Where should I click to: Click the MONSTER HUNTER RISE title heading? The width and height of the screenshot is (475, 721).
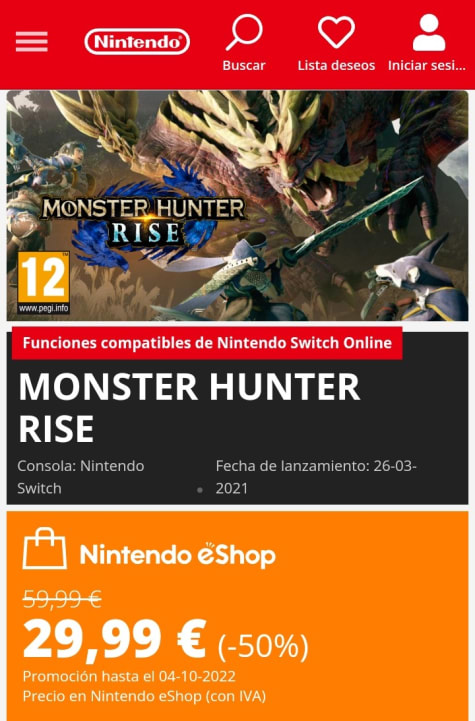(189, 407)
